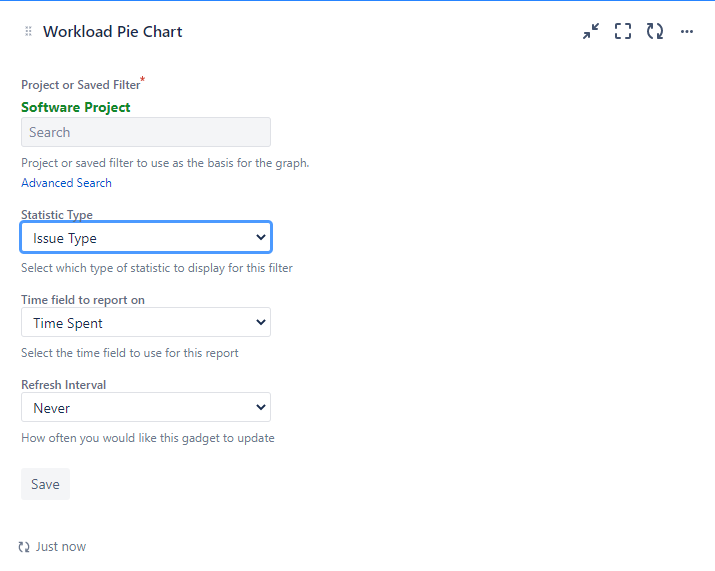715x571 pixels.
Task: Refresh the gadget using the top-right icon
Action: click(x=655, y=31)
